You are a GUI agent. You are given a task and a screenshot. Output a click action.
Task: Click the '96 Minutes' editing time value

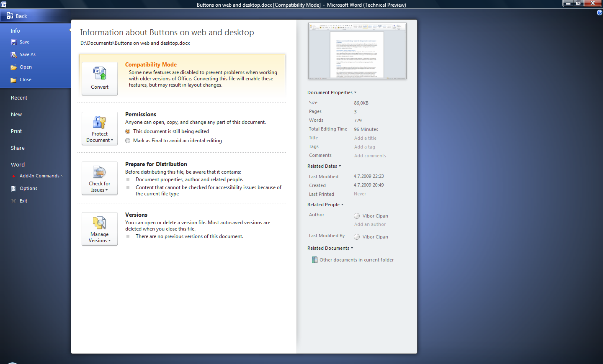366,129
